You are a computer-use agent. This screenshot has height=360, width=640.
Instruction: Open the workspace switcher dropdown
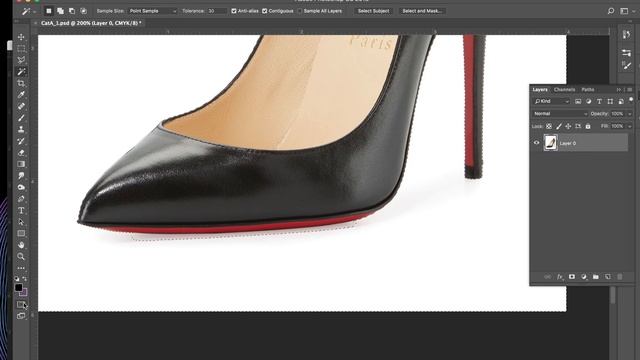[x=625, y=11]
